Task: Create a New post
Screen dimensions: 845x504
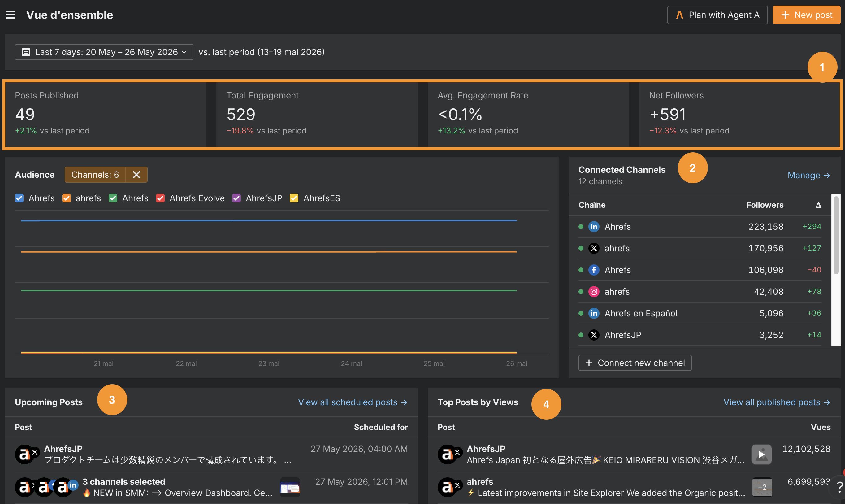Action: 806,15
